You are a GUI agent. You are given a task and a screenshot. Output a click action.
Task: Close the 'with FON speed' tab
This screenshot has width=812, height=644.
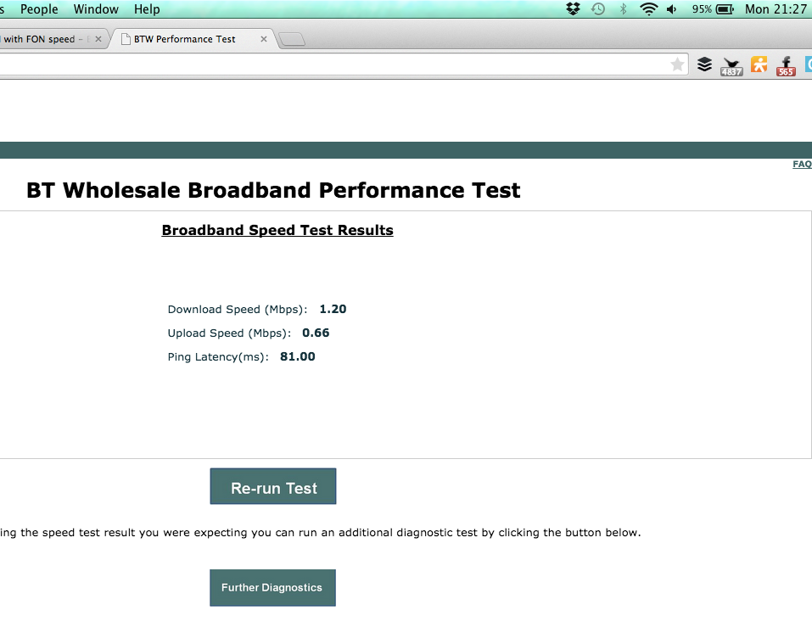tap(98, 39)
